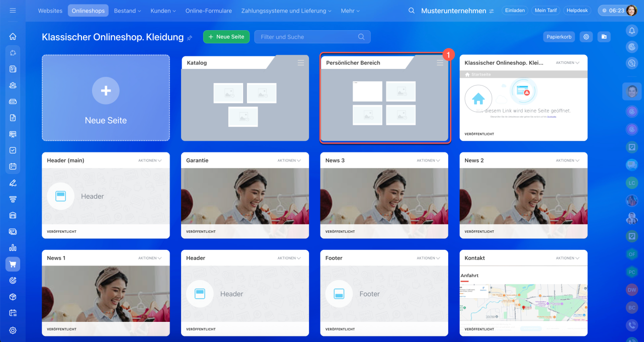Switch to the Websites tab
The height and width of the screenshot is (342, 644).
coord(50,11)
